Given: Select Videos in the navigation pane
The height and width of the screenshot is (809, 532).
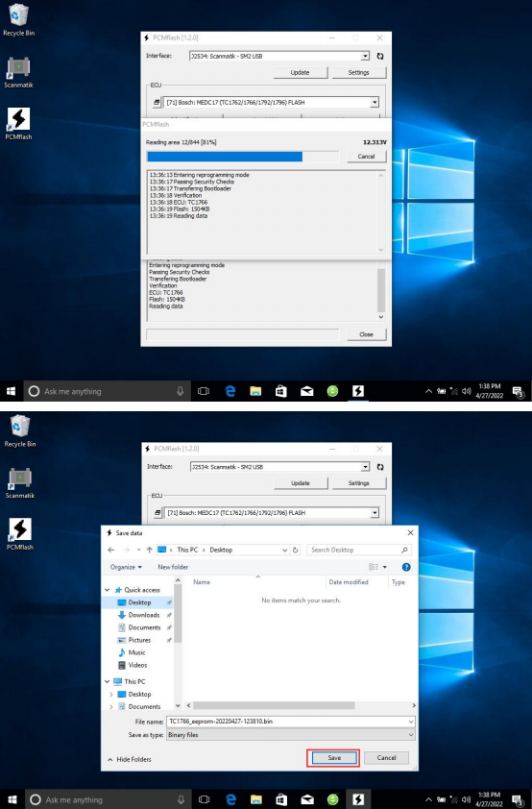Looking at the screenshot, I should [137, 665].
